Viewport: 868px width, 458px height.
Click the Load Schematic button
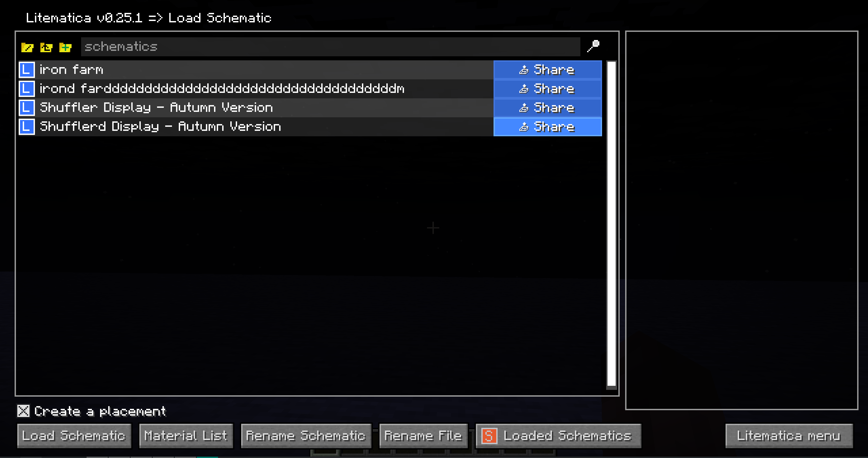(74, 436)
